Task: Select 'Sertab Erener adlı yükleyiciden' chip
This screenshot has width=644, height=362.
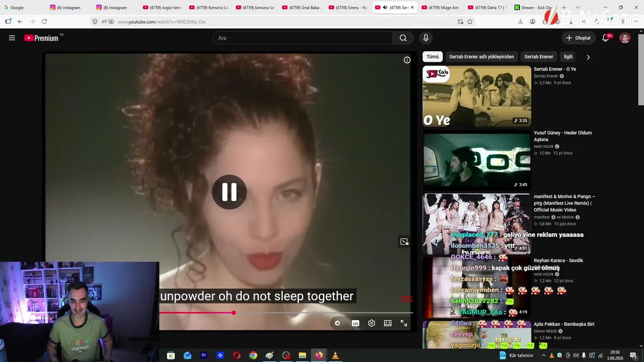Action: tap(481, 57)
